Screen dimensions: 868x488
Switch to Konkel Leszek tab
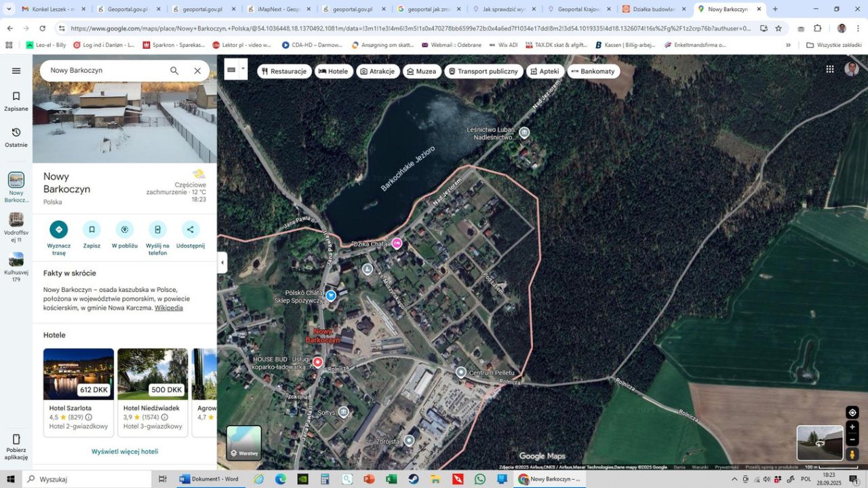(x=53, y=10)
